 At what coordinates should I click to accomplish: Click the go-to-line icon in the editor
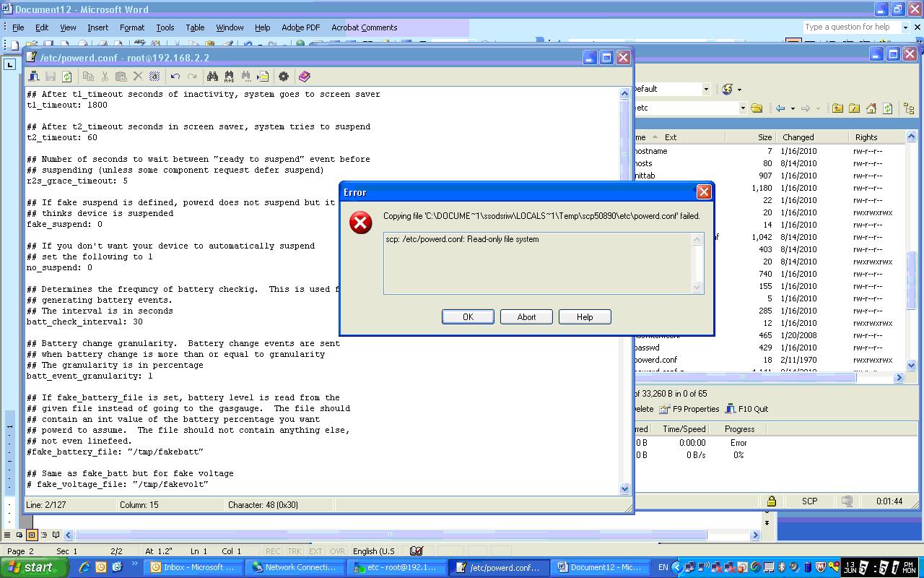[263, 77]
